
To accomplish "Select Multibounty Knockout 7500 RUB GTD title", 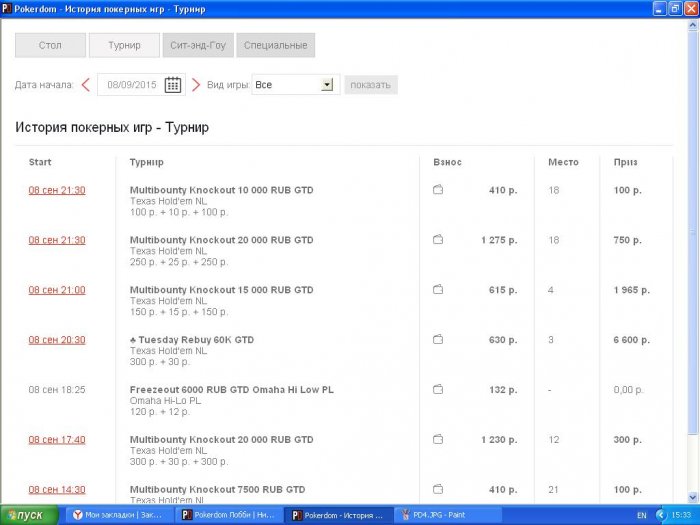I will 217,489.
